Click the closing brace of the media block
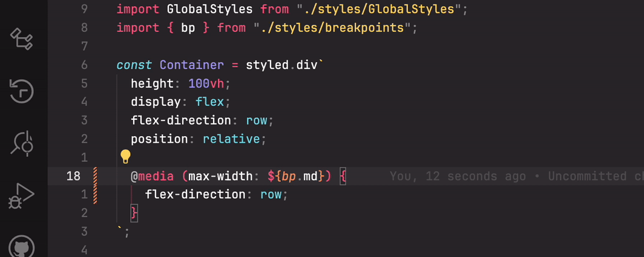 pos(134,213)
